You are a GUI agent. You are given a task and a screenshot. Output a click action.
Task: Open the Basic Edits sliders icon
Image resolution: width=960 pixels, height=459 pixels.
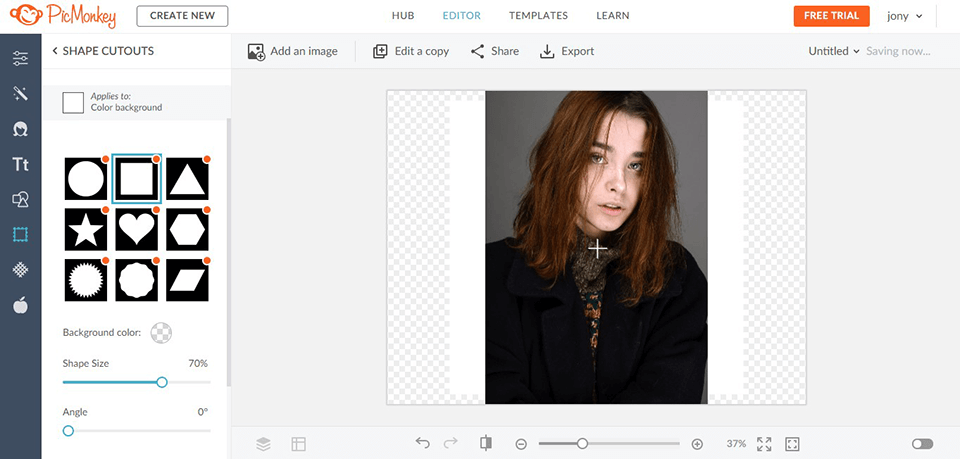click(x=20, y=59)
